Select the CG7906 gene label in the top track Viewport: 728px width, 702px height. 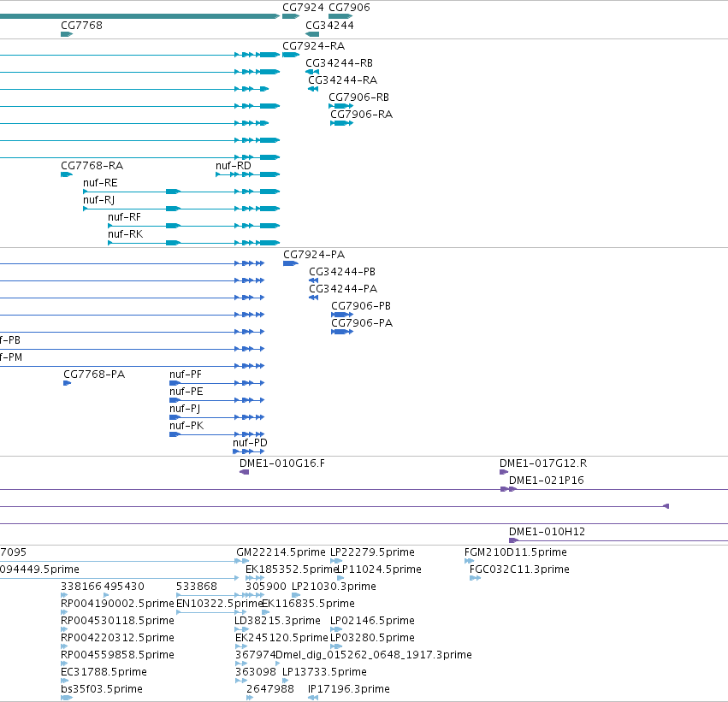tap(349, 8)
